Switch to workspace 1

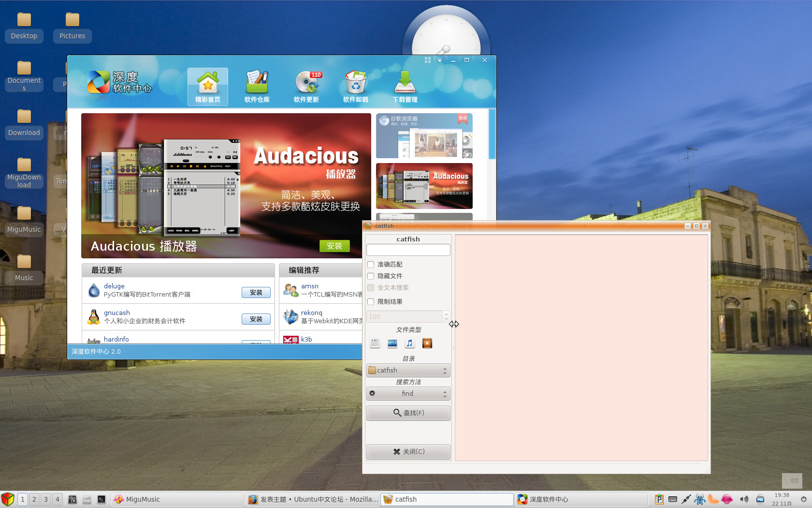[x=23, y=499]
